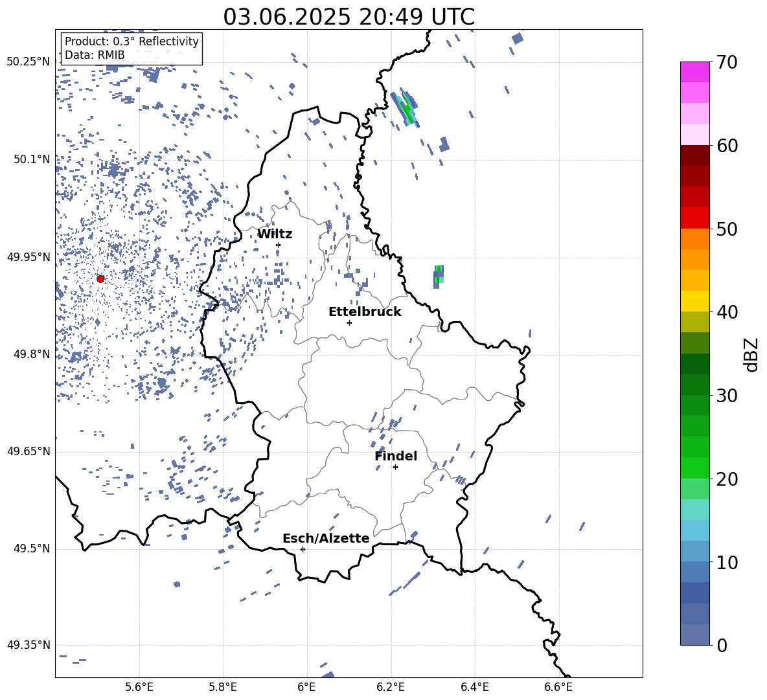Click the dBZ colorbar axis label
Viewport: 767px width, 700px height.
coord(752,354)
